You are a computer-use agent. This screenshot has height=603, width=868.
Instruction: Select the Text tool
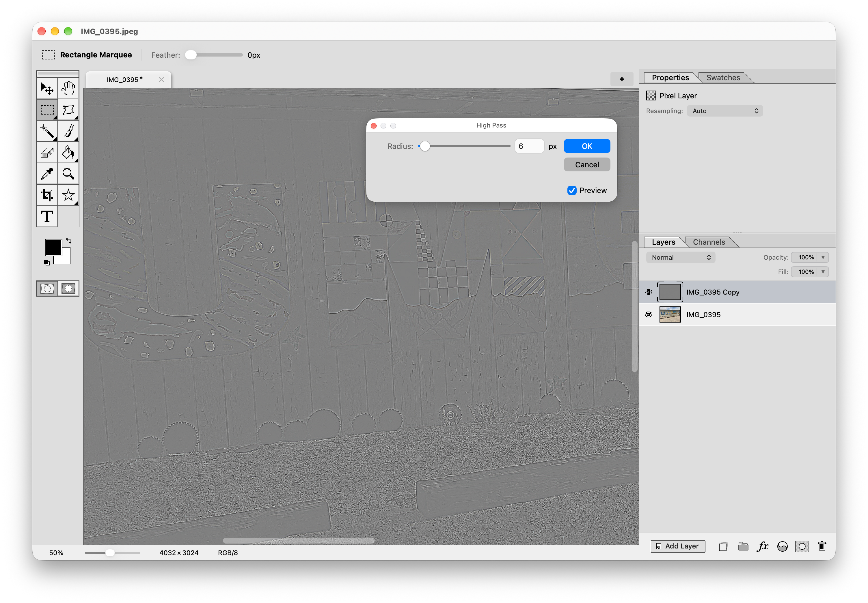[x=47, y=216]
